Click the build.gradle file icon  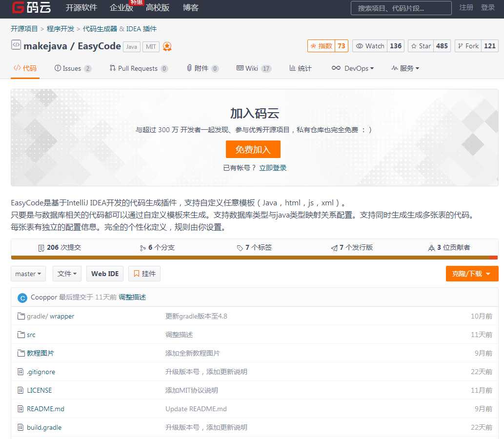[20, 427]
